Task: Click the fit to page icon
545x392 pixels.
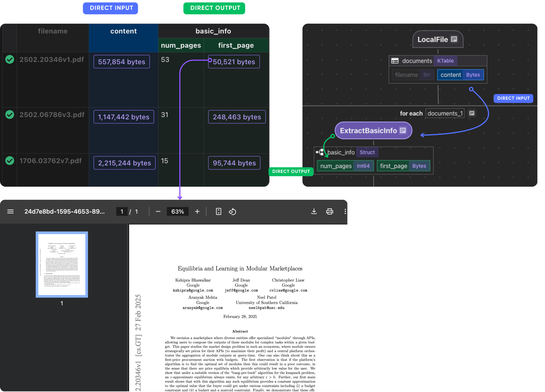Action: coord(218,211)
